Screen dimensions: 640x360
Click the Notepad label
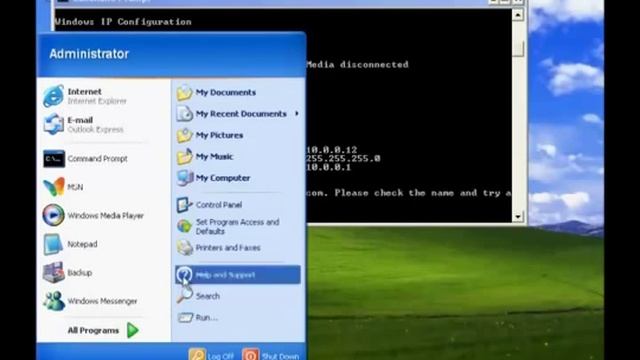point(82,244)
